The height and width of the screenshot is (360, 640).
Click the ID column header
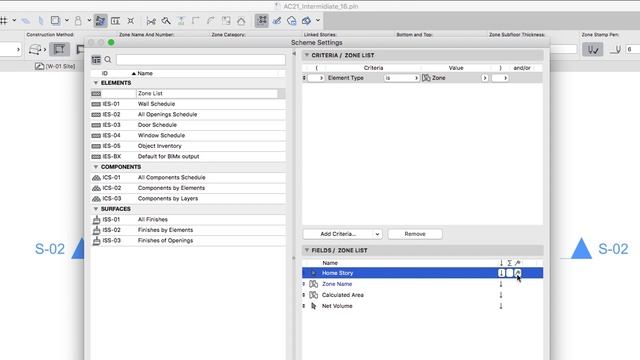105,73
